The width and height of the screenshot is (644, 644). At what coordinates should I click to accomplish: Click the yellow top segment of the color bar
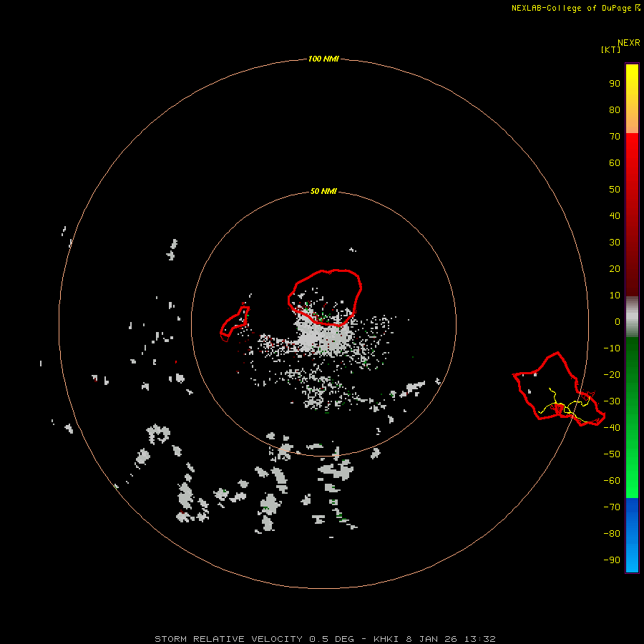632,99
